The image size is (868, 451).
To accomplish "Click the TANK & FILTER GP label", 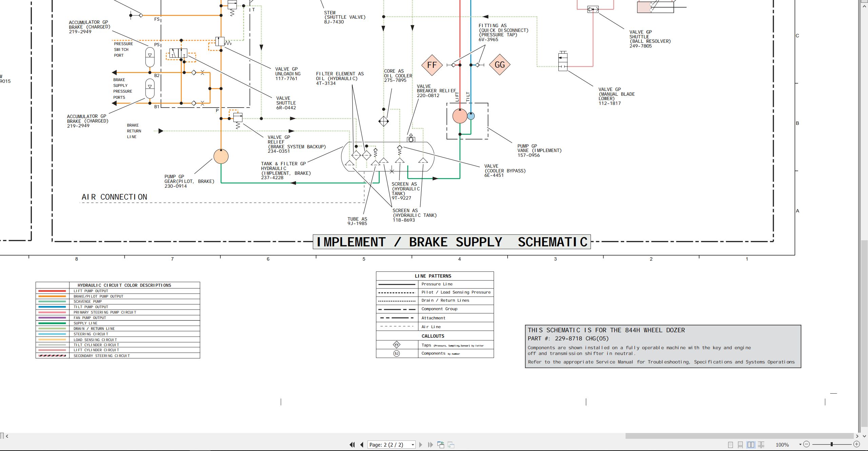I will [286, 171].
